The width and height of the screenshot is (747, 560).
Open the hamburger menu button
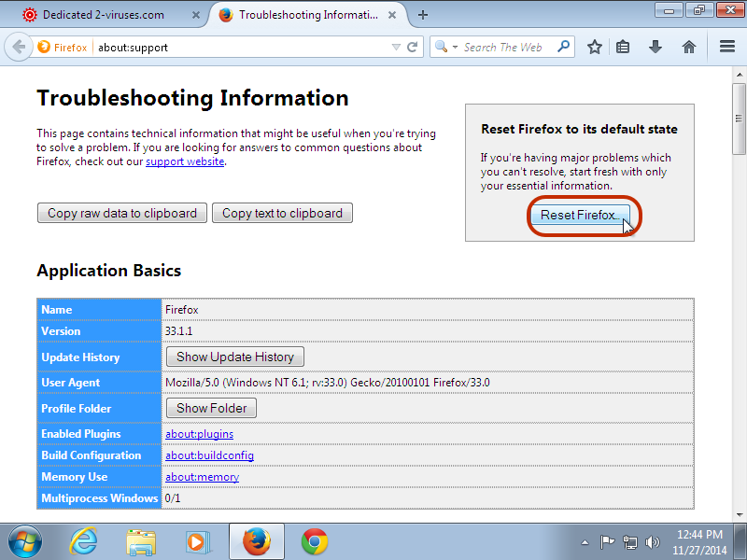(727, 47)
